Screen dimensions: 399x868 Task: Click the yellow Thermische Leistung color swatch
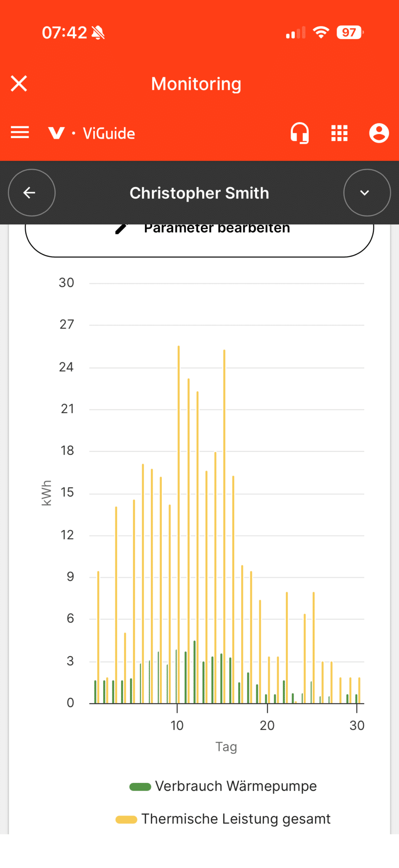tap(126, 819)
